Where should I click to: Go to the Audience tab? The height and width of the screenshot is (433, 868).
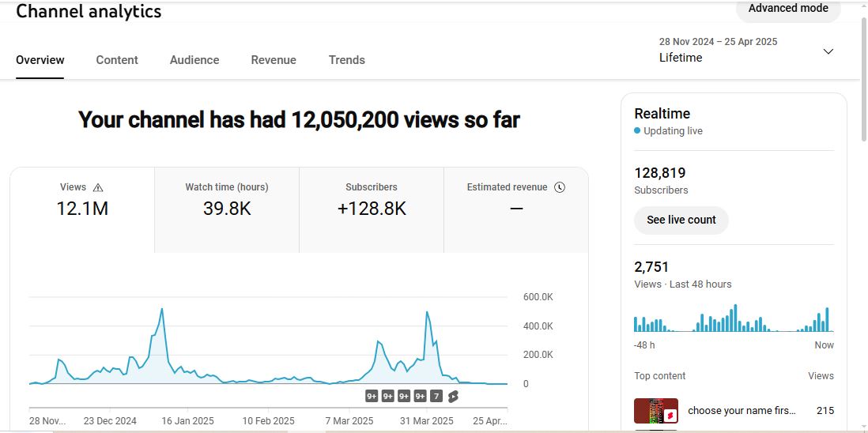194,60
